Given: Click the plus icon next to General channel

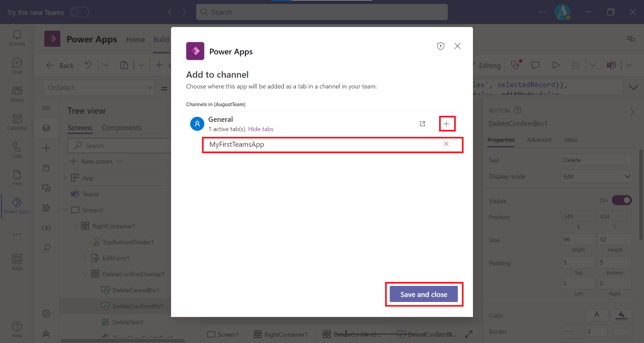Looking at the screenshot, I should click(x=446, y=124).
